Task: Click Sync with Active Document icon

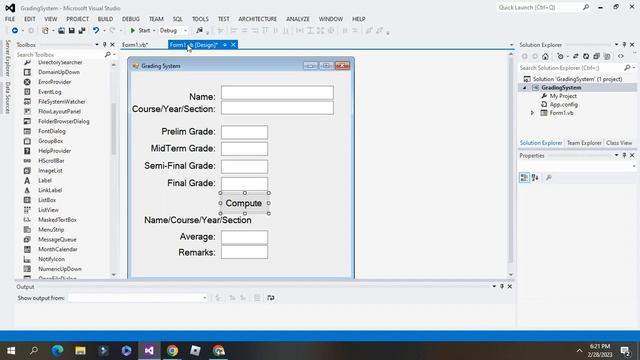Action: pos(576,56)
